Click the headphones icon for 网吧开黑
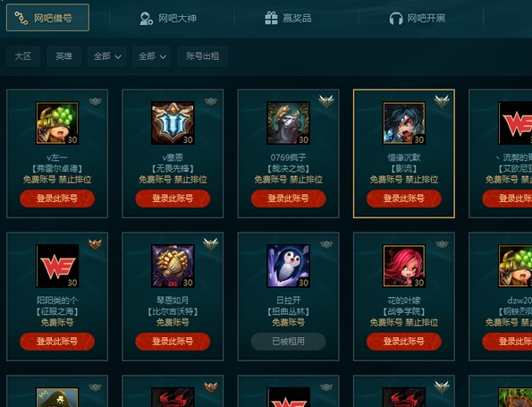 [x=395, y=18]
